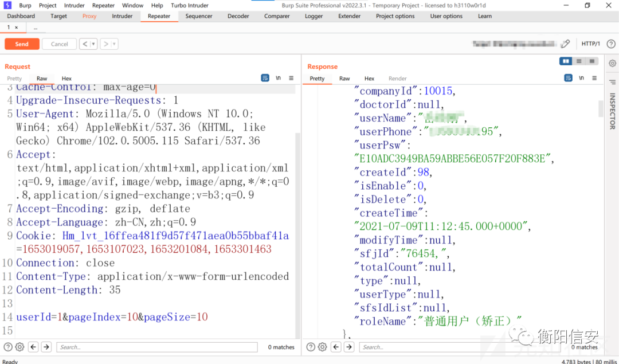
Task: Switch to the Sequencer tab
Action: [199, 16]
